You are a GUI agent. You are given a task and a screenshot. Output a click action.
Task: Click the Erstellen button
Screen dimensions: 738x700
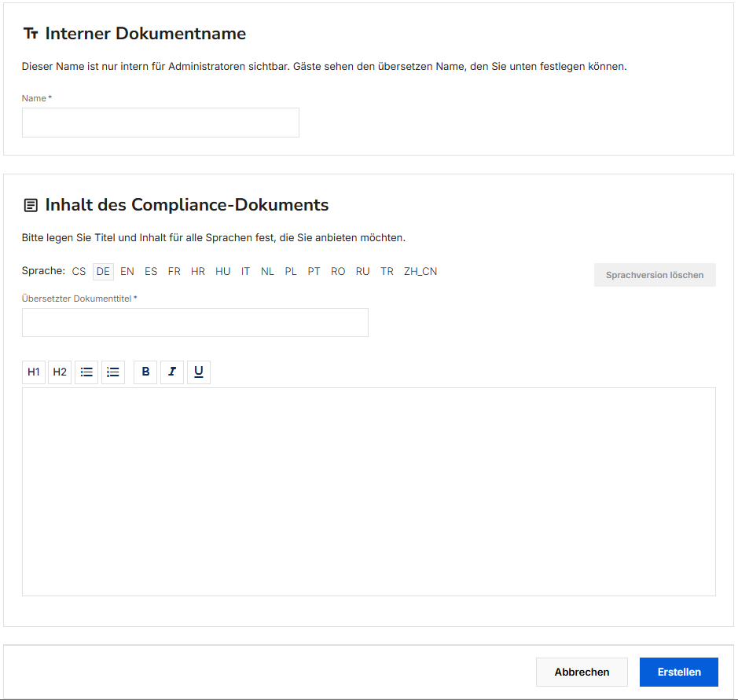pos(679,672)
